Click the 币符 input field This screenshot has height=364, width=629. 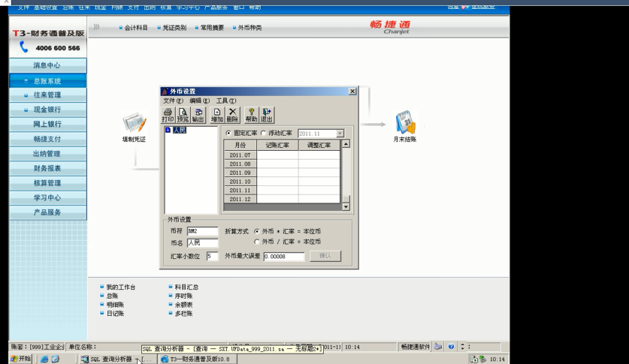202,231
